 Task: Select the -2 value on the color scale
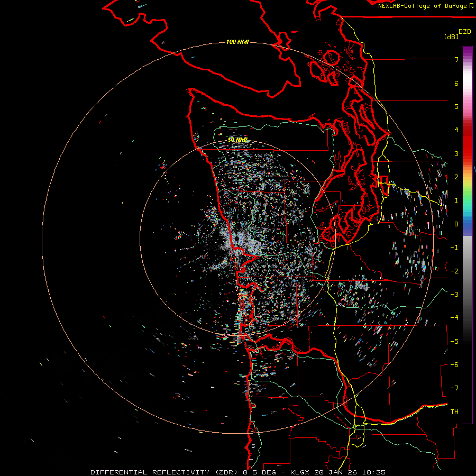454,271
